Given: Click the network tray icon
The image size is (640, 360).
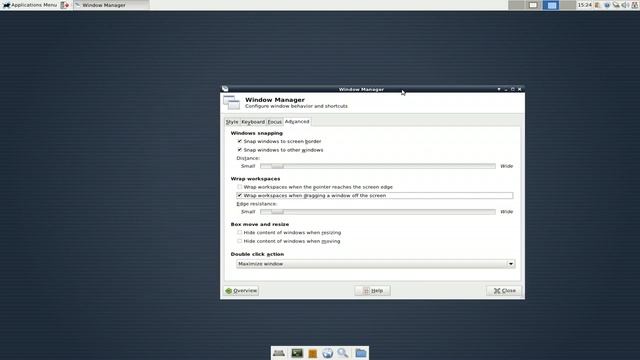Looking at the screenshot, I should [x=616, y=5].
